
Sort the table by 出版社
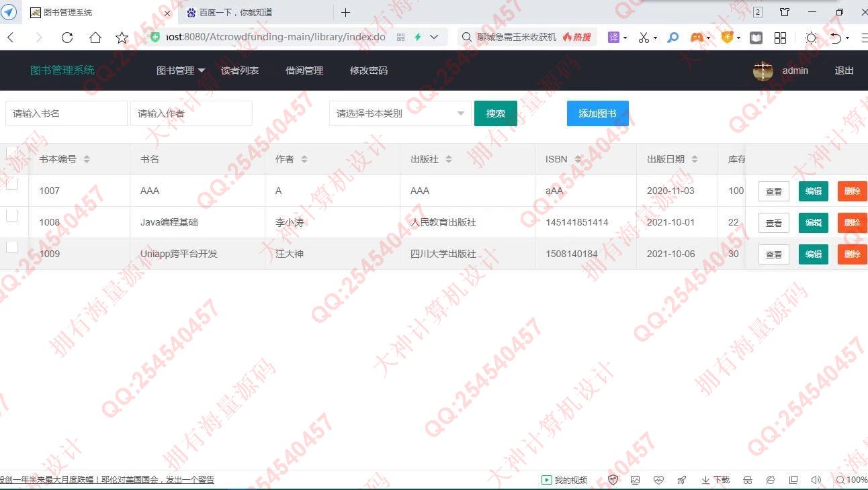(449, 159)
